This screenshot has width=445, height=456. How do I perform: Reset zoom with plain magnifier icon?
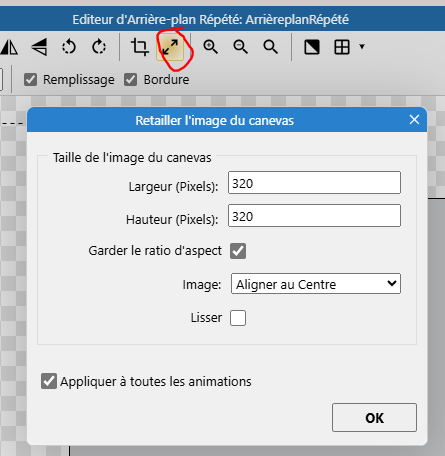point(270,47)
